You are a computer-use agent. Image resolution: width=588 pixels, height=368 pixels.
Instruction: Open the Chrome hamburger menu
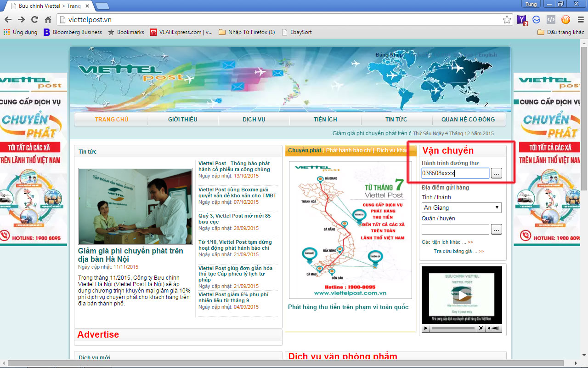point(579,19)
